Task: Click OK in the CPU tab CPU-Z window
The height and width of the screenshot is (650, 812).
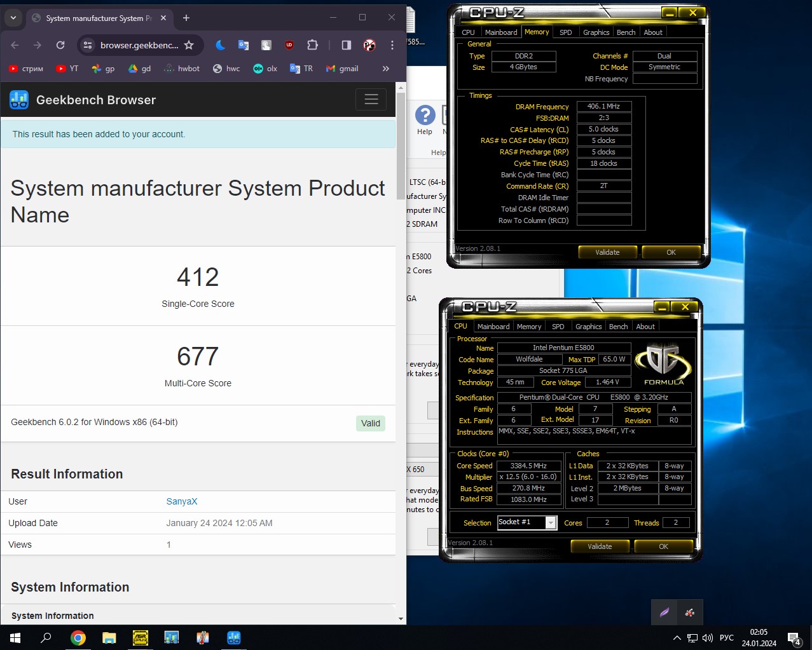Action: click(x=663, y=546)
